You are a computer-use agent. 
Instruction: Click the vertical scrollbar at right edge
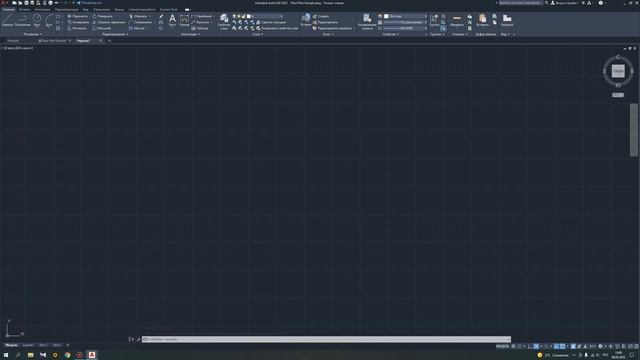(x=633, y=130)
